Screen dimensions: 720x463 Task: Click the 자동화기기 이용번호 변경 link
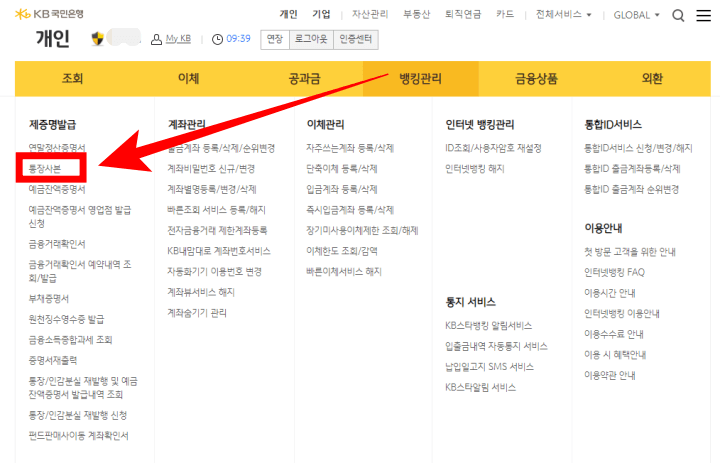pyautogui.click(x=215, y=271)
